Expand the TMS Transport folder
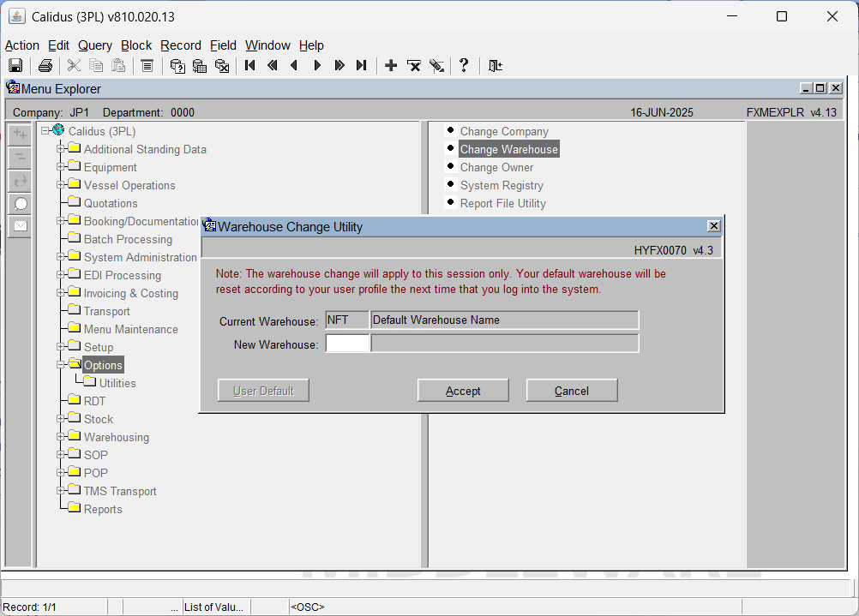859x616 pixels. pos(60,490)
